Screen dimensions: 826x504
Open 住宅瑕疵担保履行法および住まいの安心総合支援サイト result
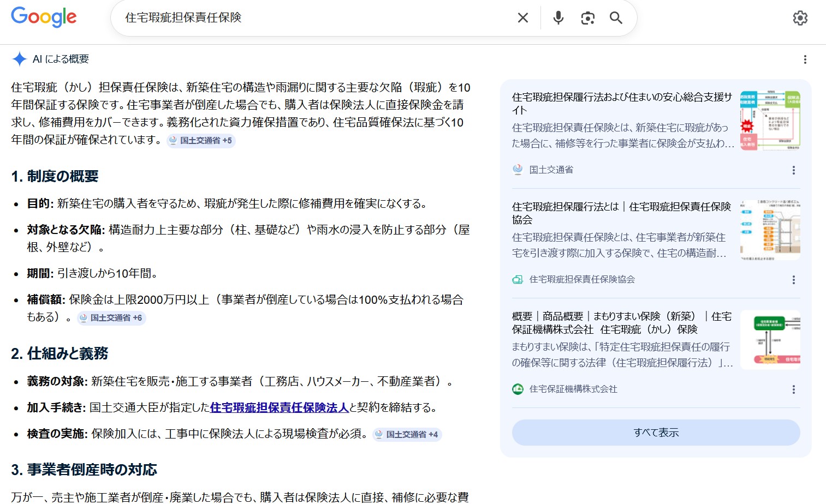point(621,104)
